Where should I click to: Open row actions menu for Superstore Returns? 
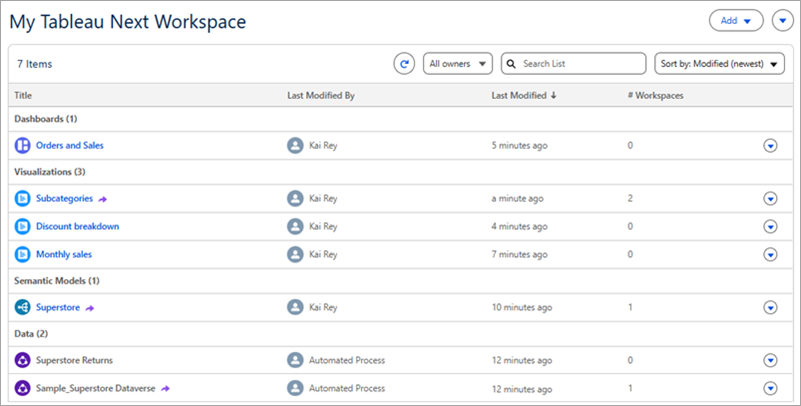click(770, 361)
